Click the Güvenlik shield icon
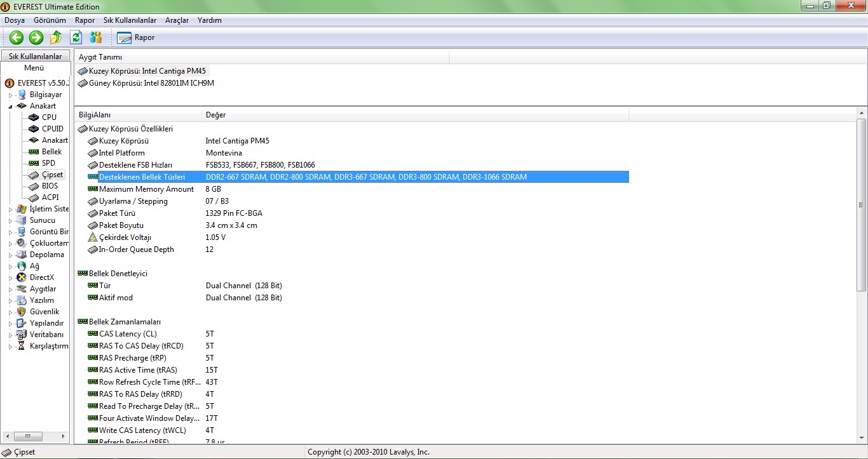Screen dimensions: 868x459 pos(22,312)
